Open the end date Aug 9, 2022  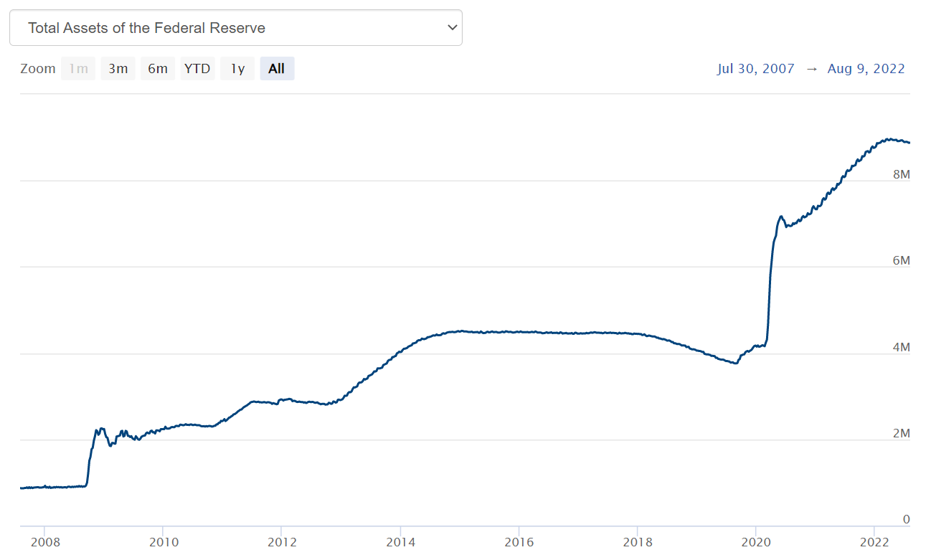(x=866, y=68)
